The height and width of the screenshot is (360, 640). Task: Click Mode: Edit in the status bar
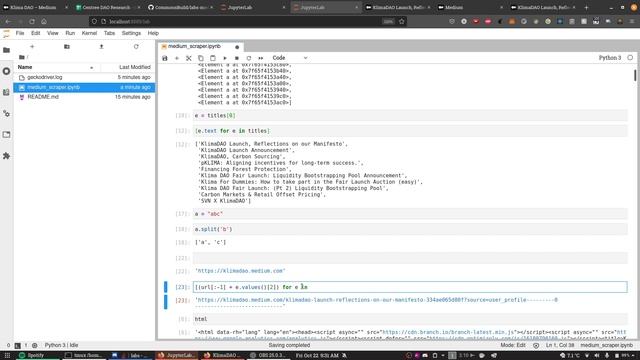513,345
